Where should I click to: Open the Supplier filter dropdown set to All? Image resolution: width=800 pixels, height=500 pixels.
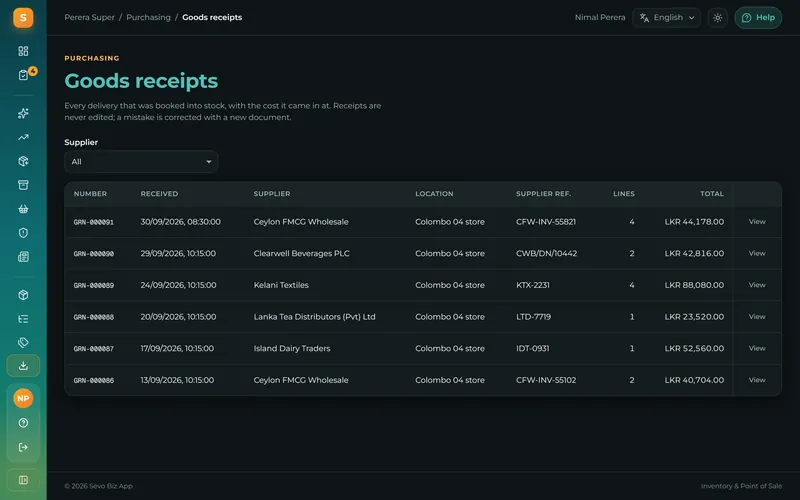point(141,162)
